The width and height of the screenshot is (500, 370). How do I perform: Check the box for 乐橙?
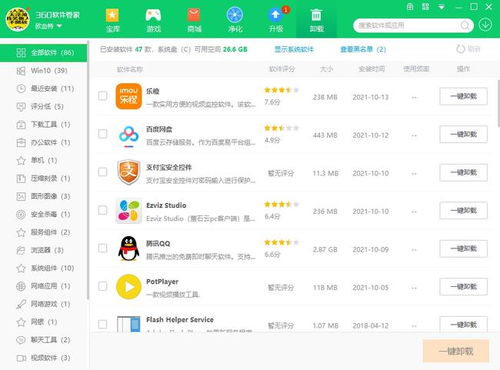tap(103, 96)
